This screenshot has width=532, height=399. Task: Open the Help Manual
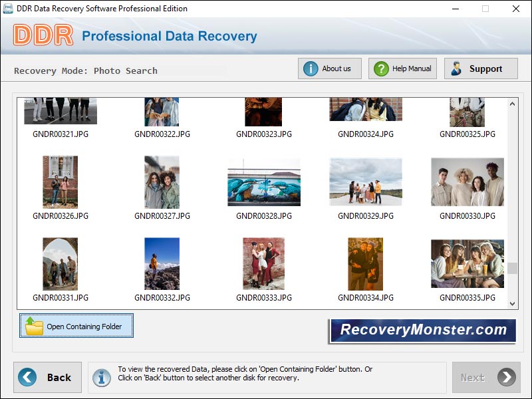point(402,68)
